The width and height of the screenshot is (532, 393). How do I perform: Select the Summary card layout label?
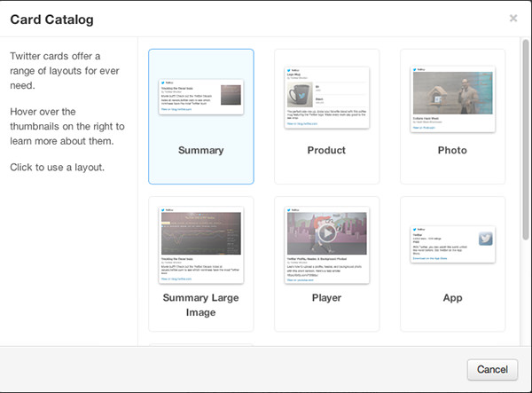point(201,150)
